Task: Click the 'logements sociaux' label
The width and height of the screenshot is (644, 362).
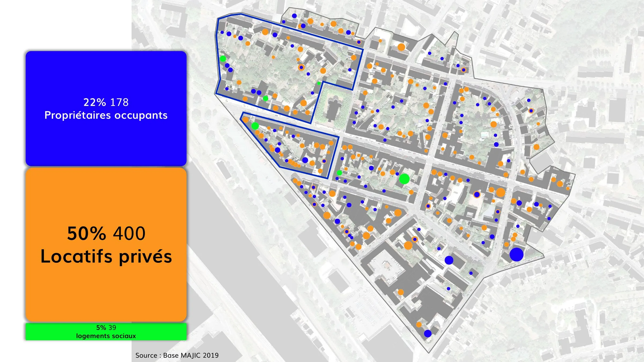Action: point(106,336)
